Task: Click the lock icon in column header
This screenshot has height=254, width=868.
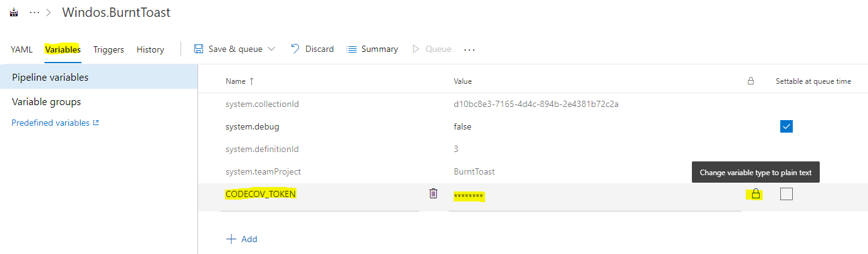Action: tap(750, 81)
